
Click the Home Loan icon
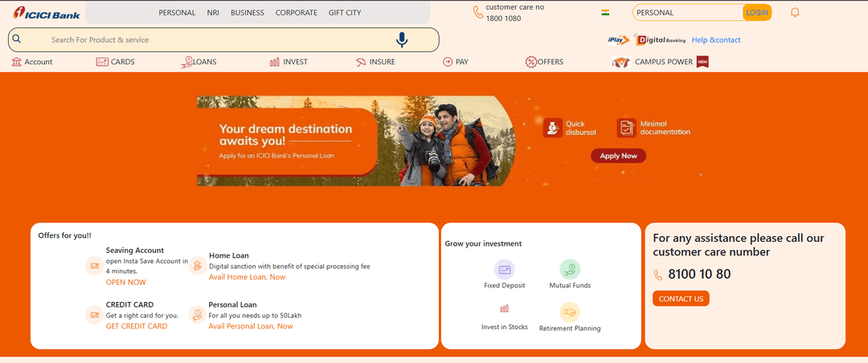pos(198,266)
